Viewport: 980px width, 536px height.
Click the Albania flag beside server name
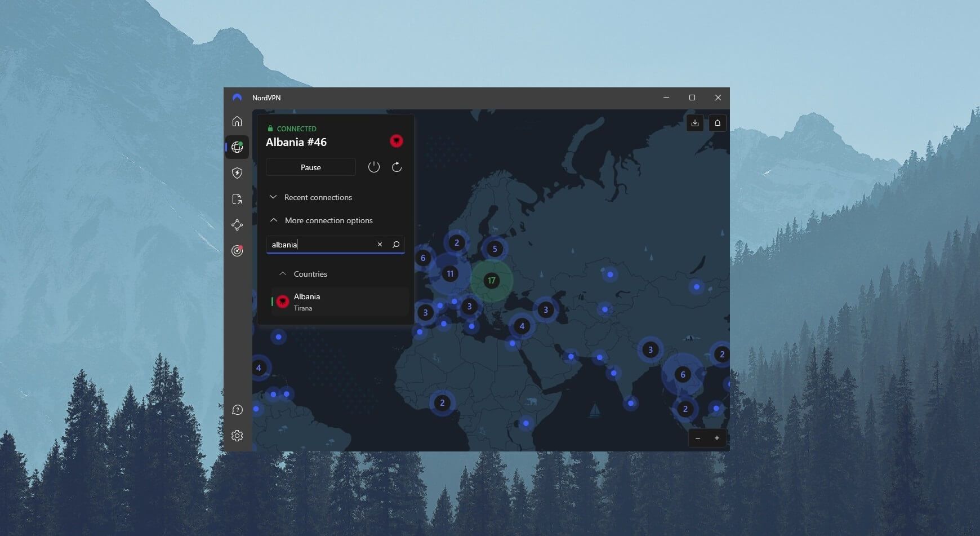pyautogui.click(x=397, y=141)
